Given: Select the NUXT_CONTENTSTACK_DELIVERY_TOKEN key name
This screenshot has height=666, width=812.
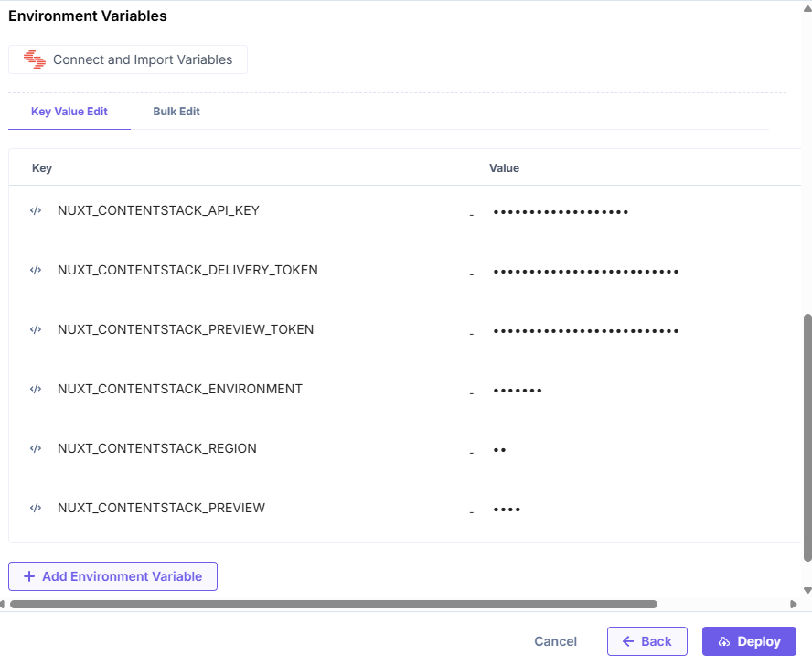Looking at the screenshot, I should pos(187,270).
